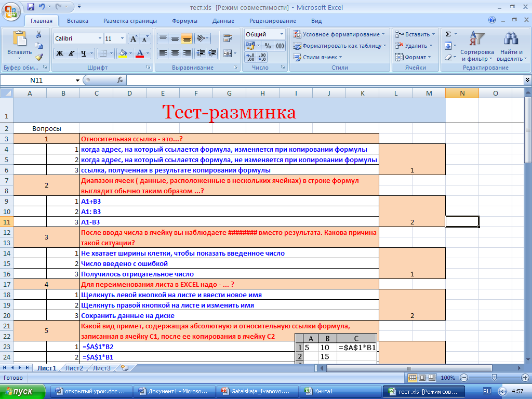Open Сортировка и фильтр menu
532x399 pixels.
pos(477,46)
